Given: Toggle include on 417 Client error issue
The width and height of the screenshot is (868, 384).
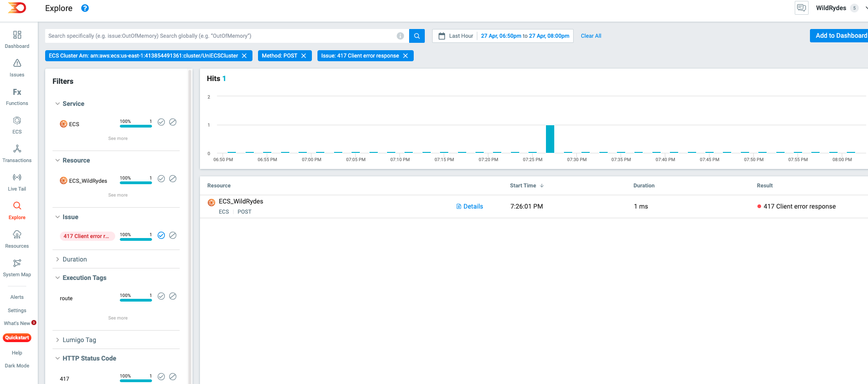Looking at the screenshot, I should coord(161,235).
